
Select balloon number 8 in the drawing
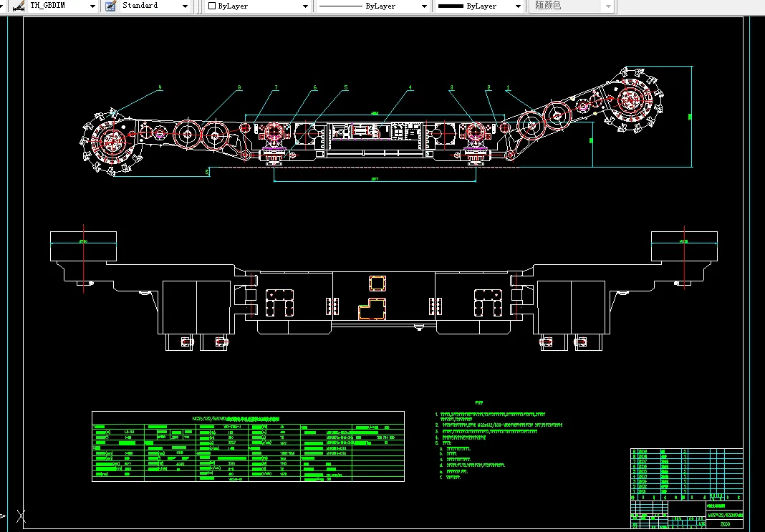(x=239, y=88)
